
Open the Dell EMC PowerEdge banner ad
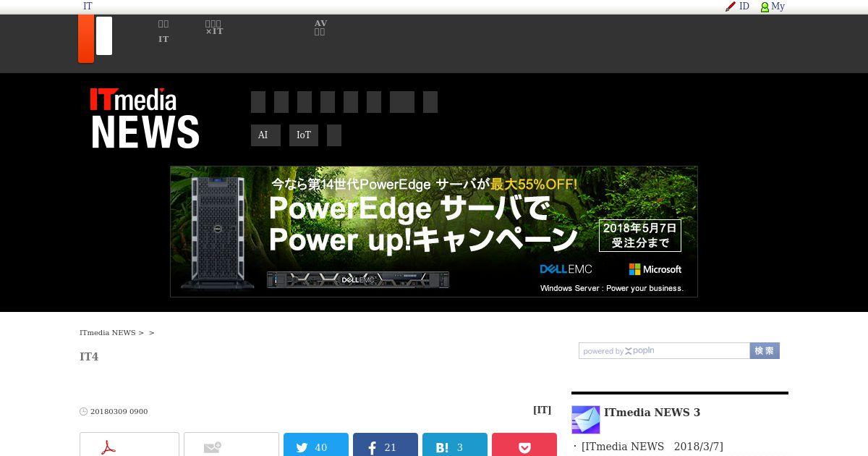click(434, 232)
